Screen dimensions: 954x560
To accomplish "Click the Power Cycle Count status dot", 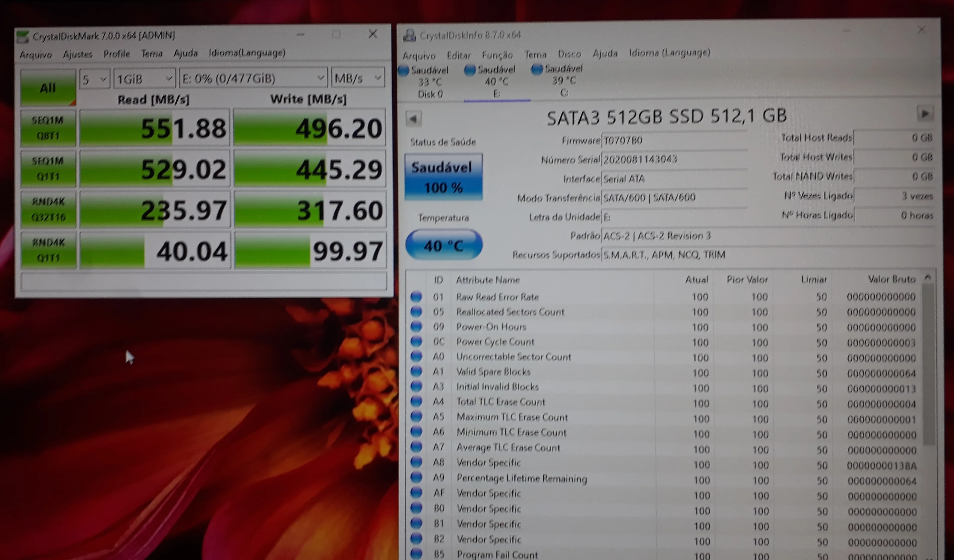I will [x=416, y=341].
